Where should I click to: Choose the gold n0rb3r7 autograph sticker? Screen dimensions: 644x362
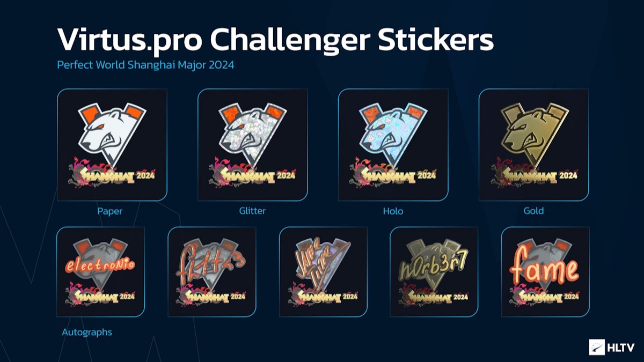(x=434, y=272)
